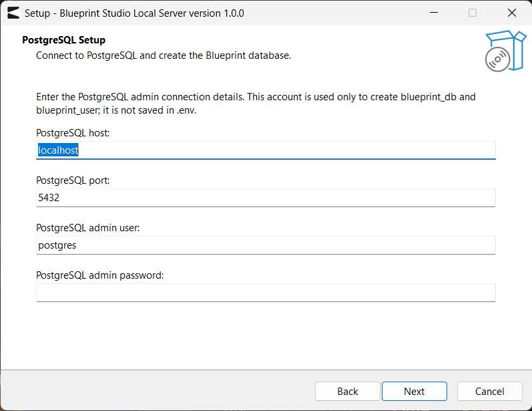532x411 pixels.
Task: Click the Setup window title text
Action: 134,13
